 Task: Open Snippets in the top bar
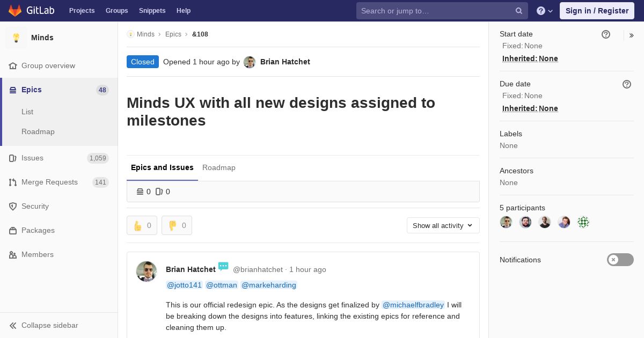point(152,11)
